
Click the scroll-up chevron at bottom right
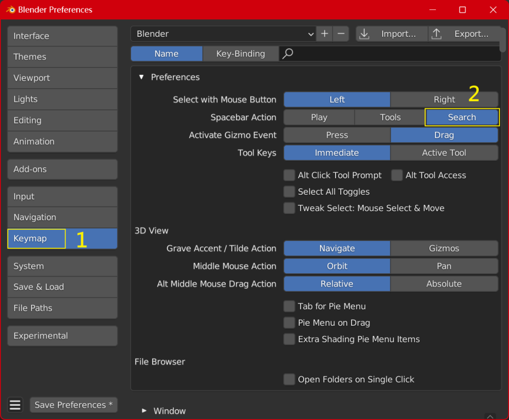pos(490,416)
